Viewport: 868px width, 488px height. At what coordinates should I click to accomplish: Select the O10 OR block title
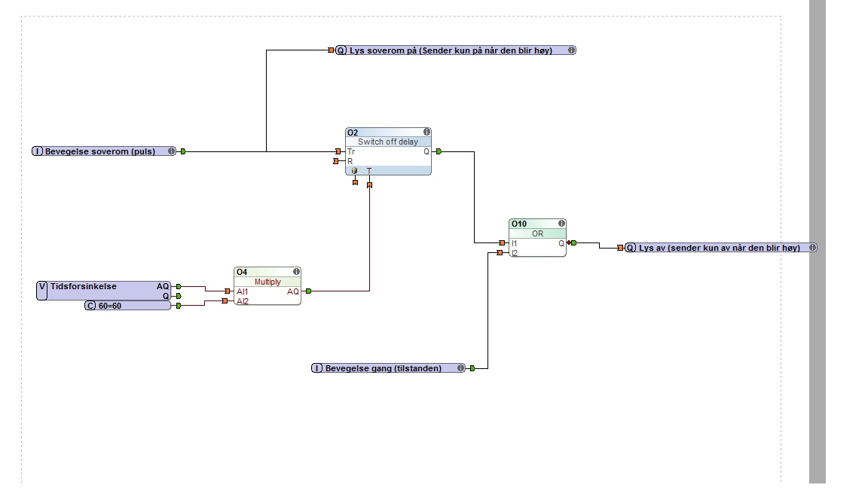click(520, 224)
